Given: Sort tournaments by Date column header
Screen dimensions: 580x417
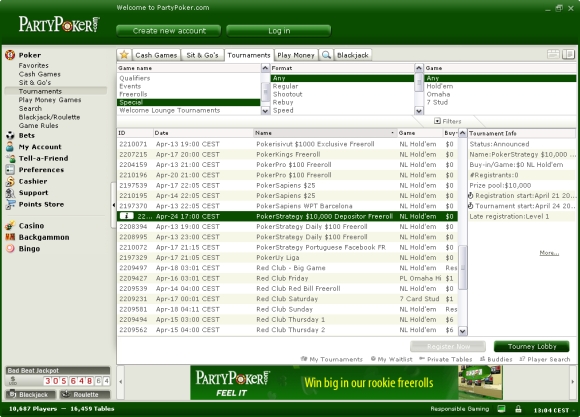Looking at the screenshot, I should coord(203,133).
